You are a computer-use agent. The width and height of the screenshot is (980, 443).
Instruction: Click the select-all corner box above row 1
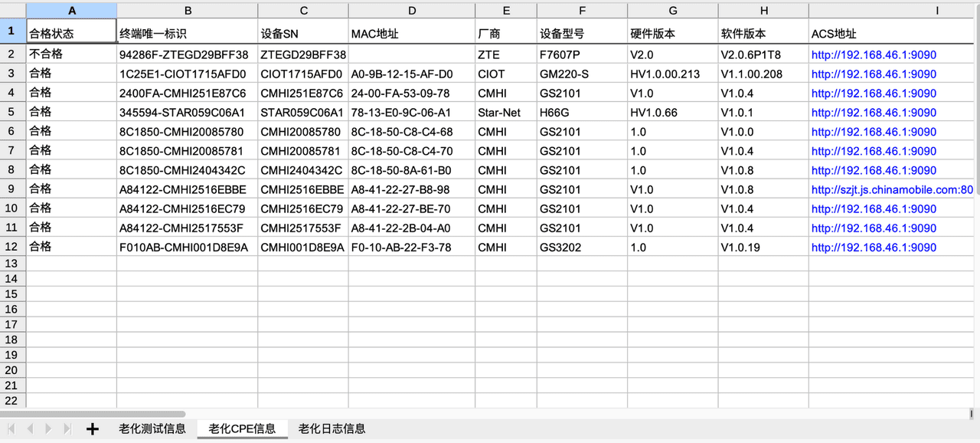click(x=13, y=11)
